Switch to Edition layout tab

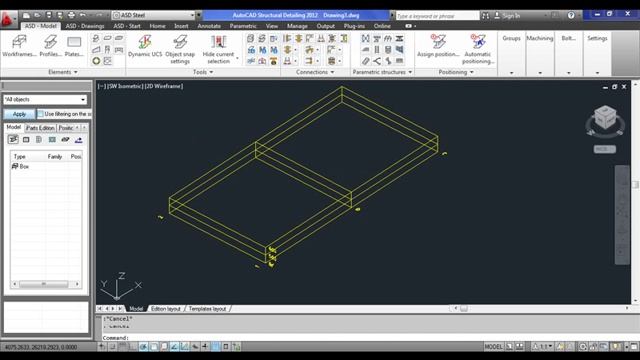165,309
